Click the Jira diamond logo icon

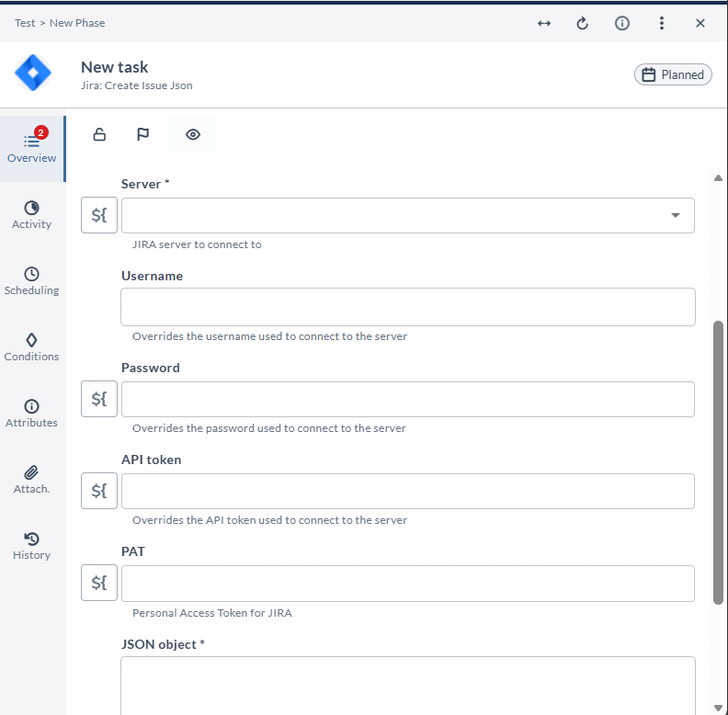coord(33,73)
